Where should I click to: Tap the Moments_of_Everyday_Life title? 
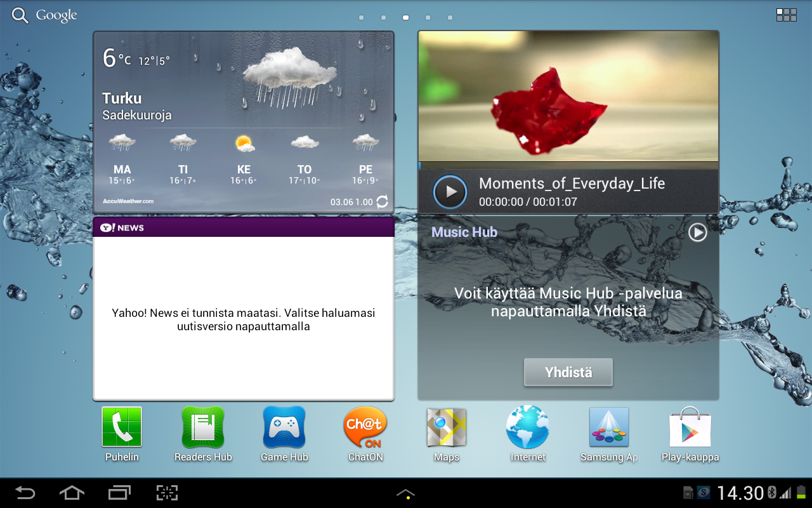click(x=572, y=184)
